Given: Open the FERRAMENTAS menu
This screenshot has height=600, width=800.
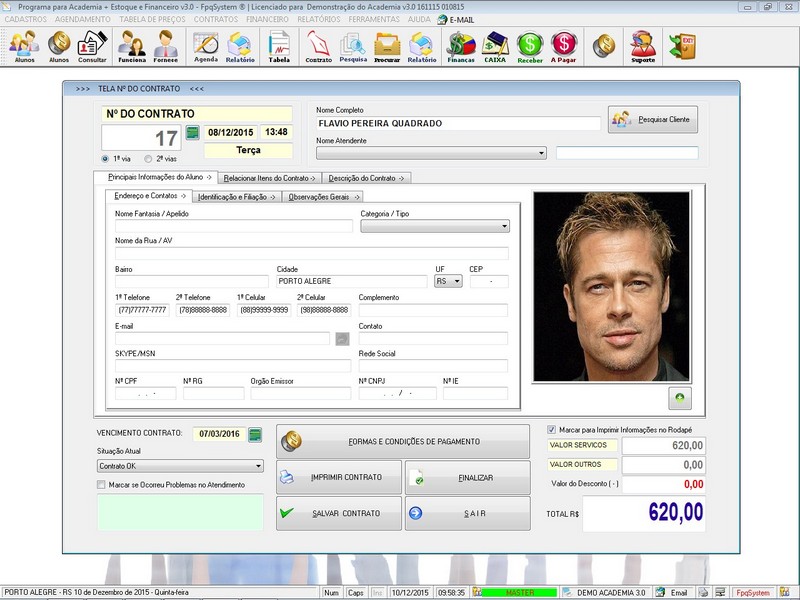Looking at the screenshot, I should click(x=374, y=19).
